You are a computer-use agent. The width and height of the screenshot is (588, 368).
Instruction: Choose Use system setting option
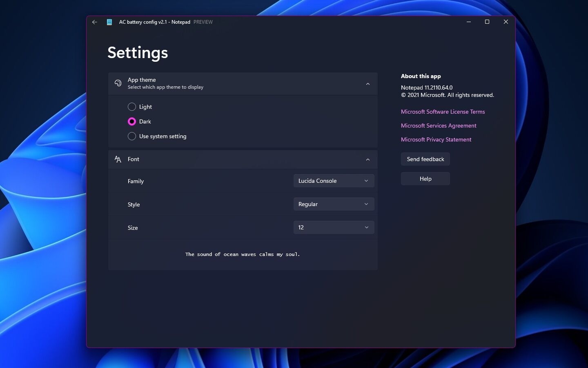[132, 136]
